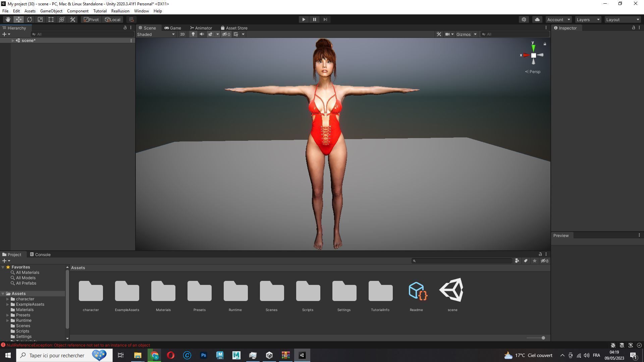Open the Reallusion menu
This screenshot has width=644, height=362.
pos(120,11)
